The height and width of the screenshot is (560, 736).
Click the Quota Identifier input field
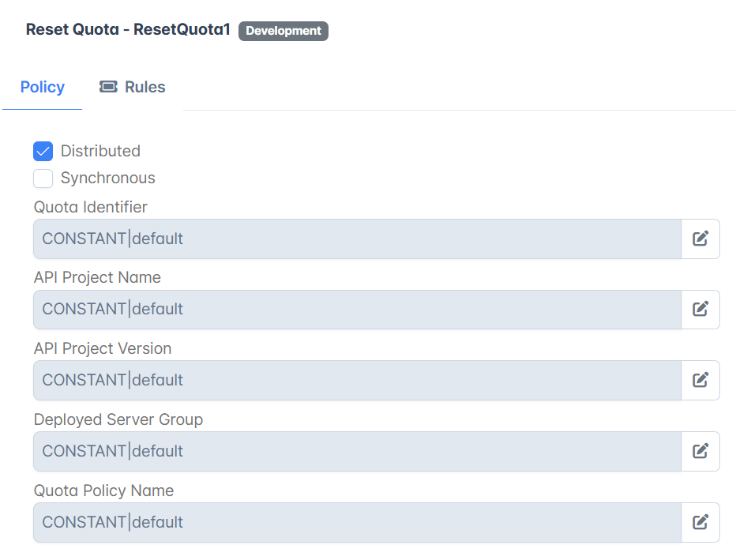[357, 239]
